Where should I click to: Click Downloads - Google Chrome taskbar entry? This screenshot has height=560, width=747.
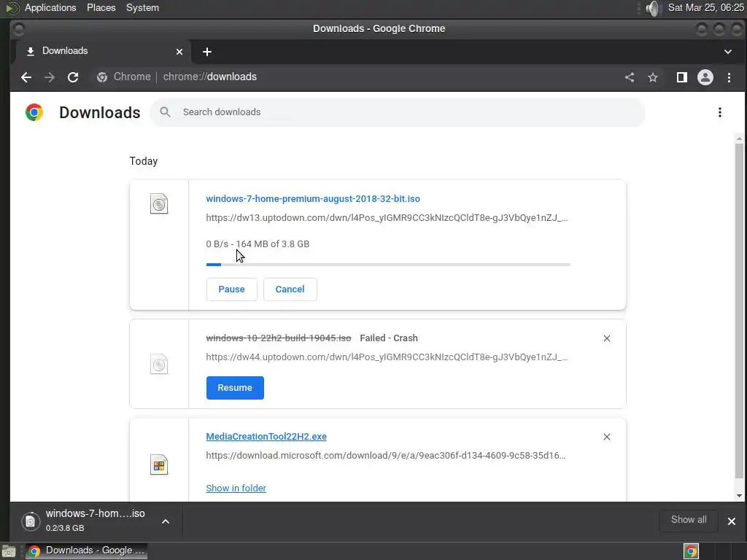pos(86,551)
